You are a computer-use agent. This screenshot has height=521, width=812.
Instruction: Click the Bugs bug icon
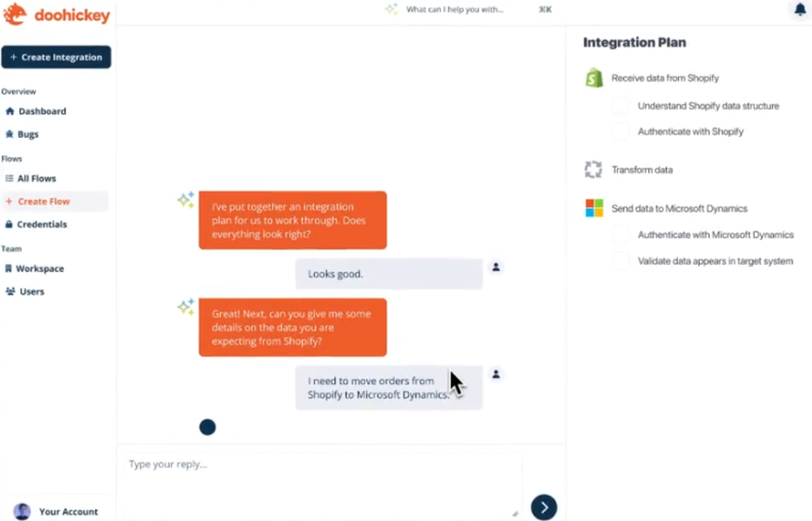point(9,134)
